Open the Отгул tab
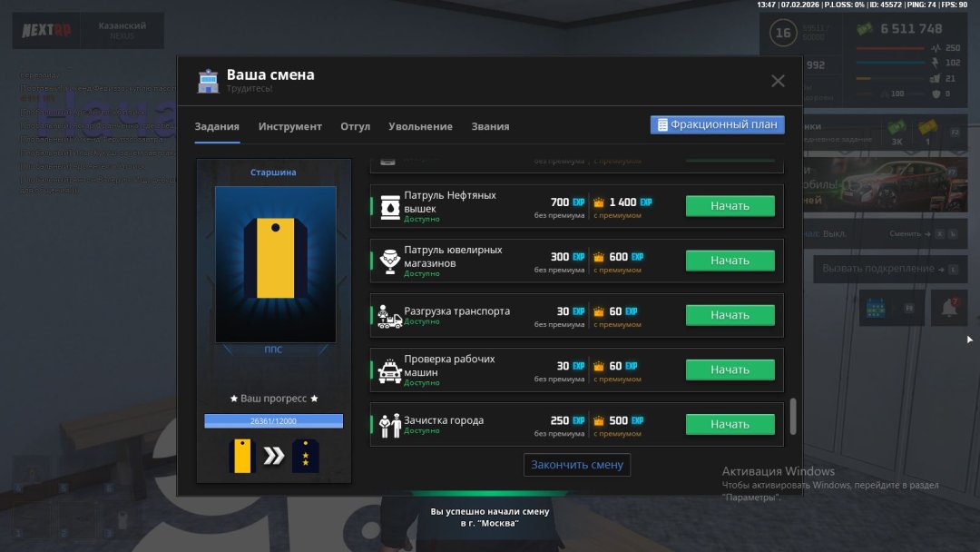The image size is (980, 552). point(355,126)
